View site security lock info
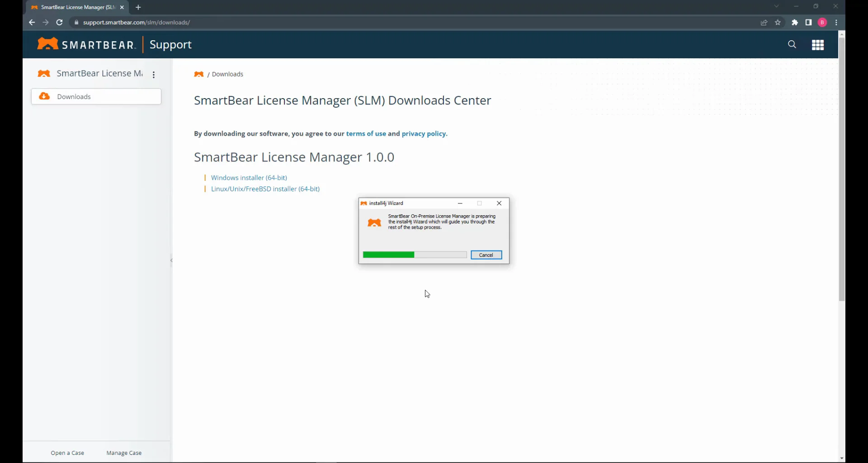The width and height of the screenshot is (868, 463). 76,22
